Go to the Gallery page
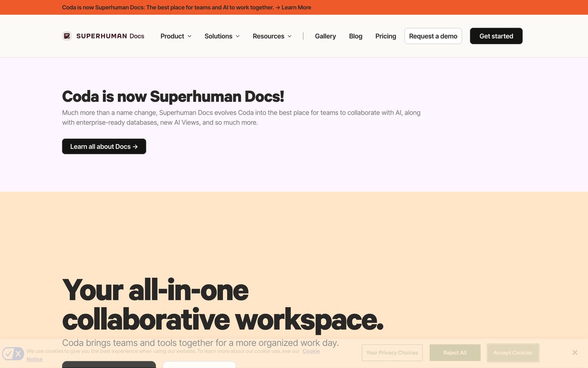Image resolution: width=588 pixels, height=368 pixels. 325,36
